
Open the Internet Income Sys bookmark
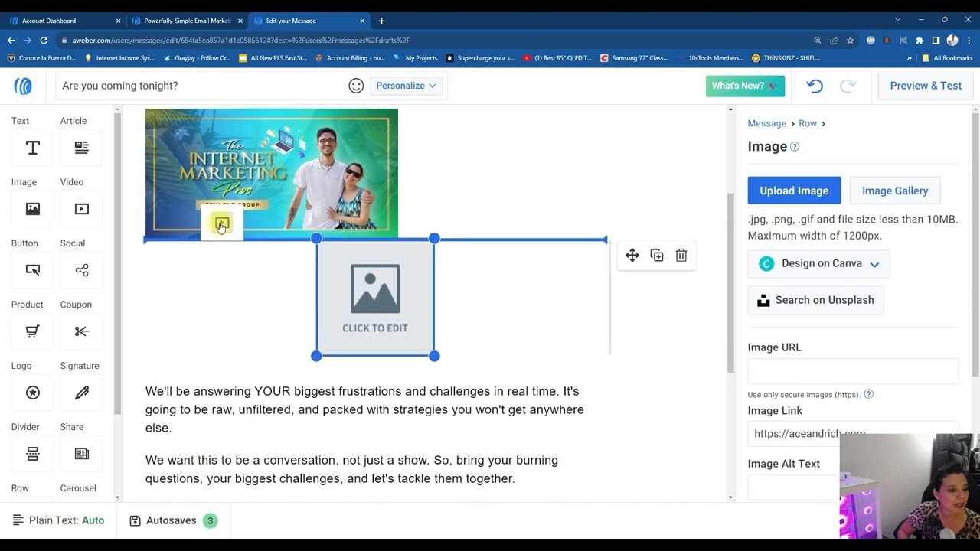(119, 58)
